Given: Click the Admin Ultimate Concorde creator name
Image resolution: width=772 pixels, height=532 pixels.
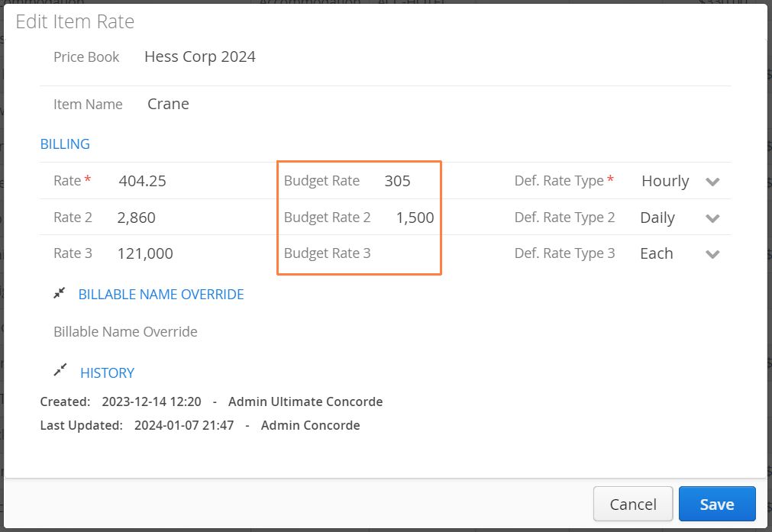Looking at the screenshot, I should click(305, 401).
